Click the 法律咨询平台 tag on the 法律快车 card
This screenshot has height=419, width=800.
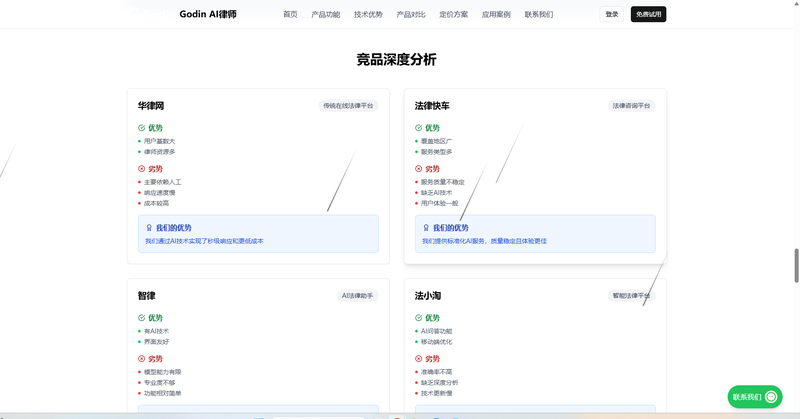click(632, 106)
